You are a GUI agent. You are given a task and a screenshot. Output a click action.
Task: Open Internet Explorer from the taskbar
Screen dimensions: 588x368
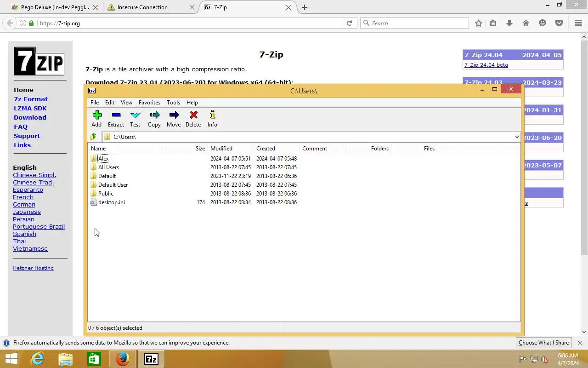[37, 359]
